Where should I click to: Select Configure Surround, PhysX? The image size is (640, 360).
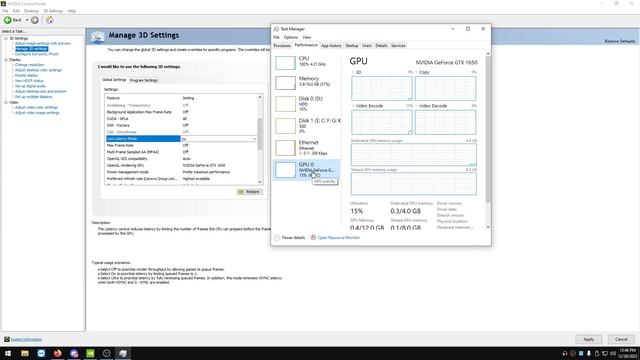pyautogui.click(x=37, y=54)
